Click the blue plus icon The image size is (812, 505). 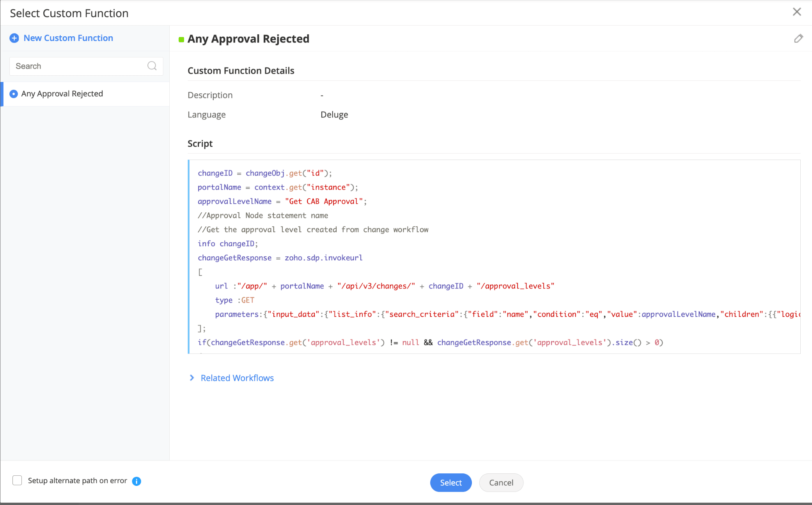[14, 38]
